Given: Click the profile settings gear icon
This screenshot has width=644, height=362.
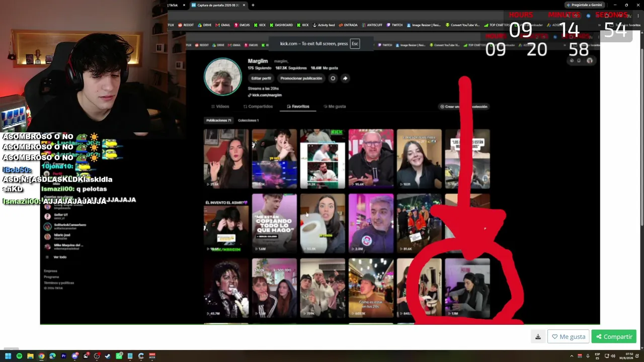Looking at the screenshot, I should [x=333, y=78].
